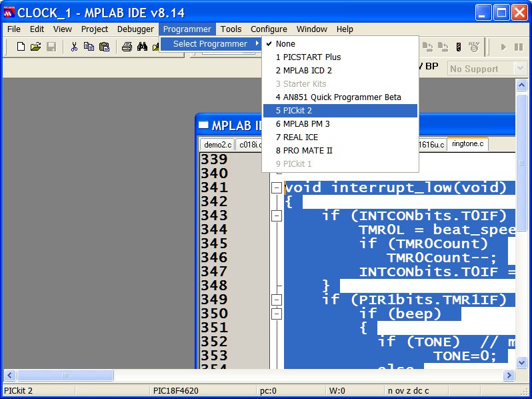This screenshot has height=399, width=532.
Task: Click the horizontal scrollbar thumb
Action: (x=65, y=375)
